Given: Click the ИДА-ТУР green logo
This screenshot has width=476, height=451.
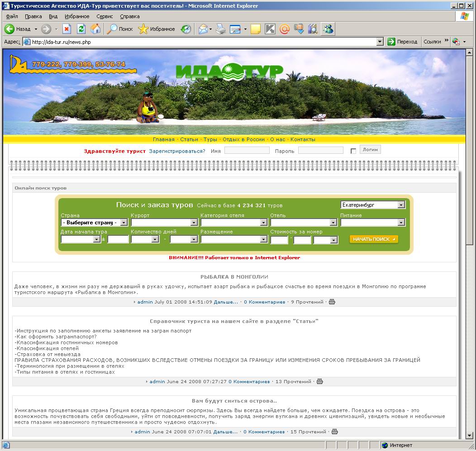Looking at the screenshot, I should pyautogui.click(x=229, y=72).
